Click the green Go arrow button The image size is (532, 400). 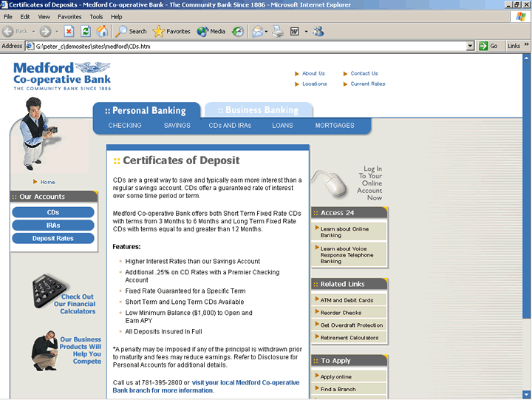point(483,46)
